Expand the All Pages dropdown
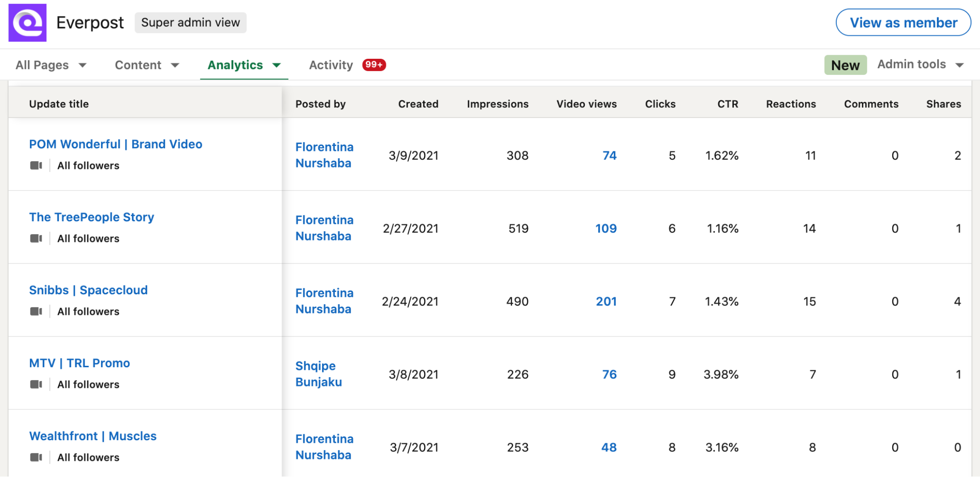This screenshot has height=477, width=980. pyautogui.click(x=51, y=65)
